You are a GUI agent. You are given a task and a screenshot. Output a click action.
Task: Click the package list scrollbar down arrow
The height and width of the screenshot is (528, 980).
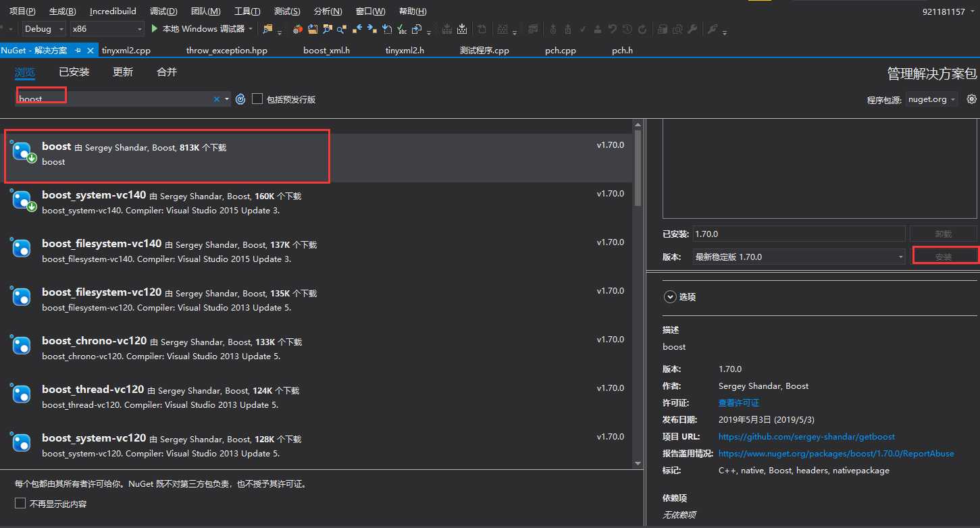pyautogui.click(x=638, y=463)
